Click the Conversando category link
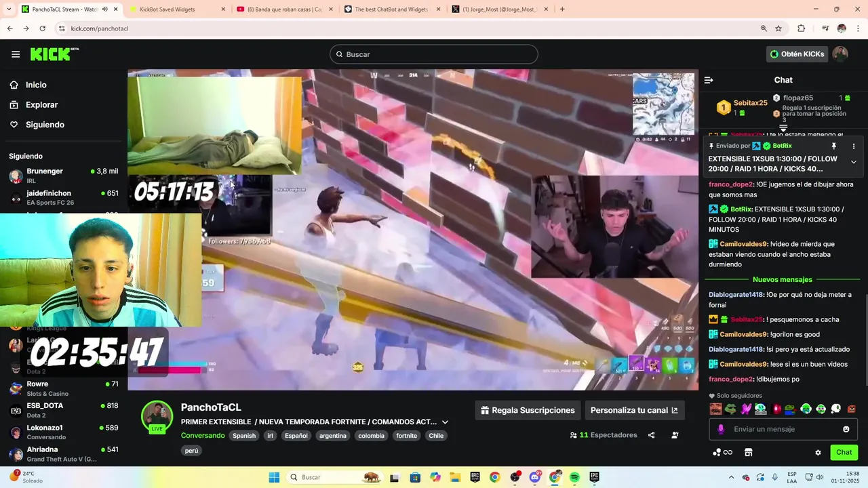The height and width of the screenshot is (488, 868). [203, 435]
